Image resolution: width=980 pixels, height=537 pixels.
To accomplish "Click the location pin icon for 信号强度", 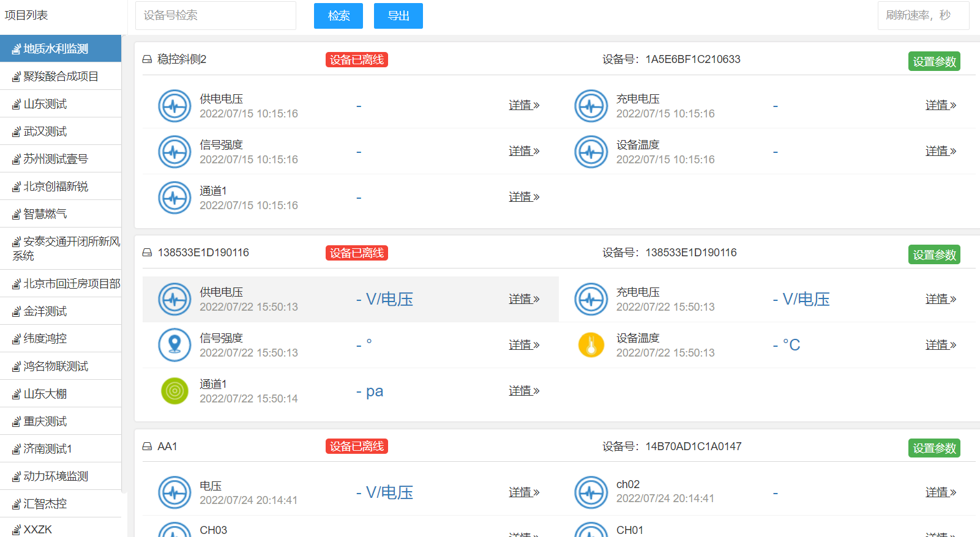I will click(x=174, y=345).
